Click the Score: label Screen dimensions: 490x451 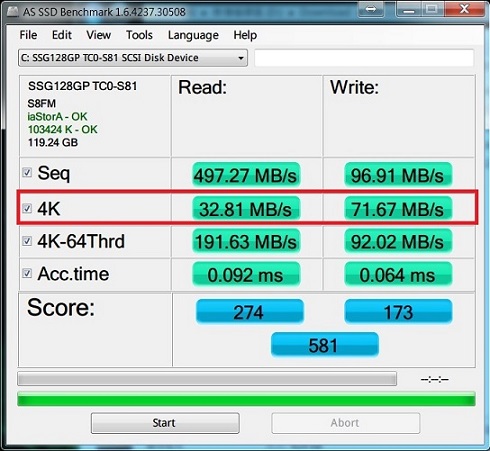61,307
